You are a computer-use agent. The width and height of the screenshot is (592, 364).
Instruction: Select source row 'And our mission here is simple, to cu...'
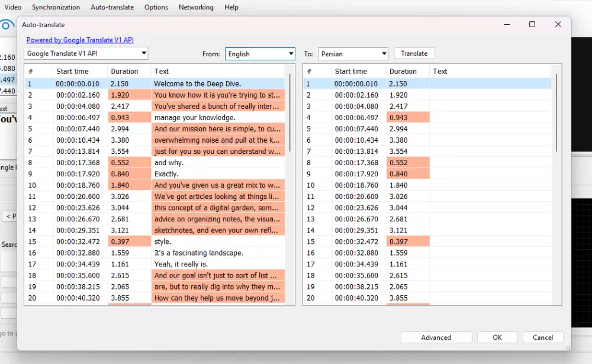(155, 129)
